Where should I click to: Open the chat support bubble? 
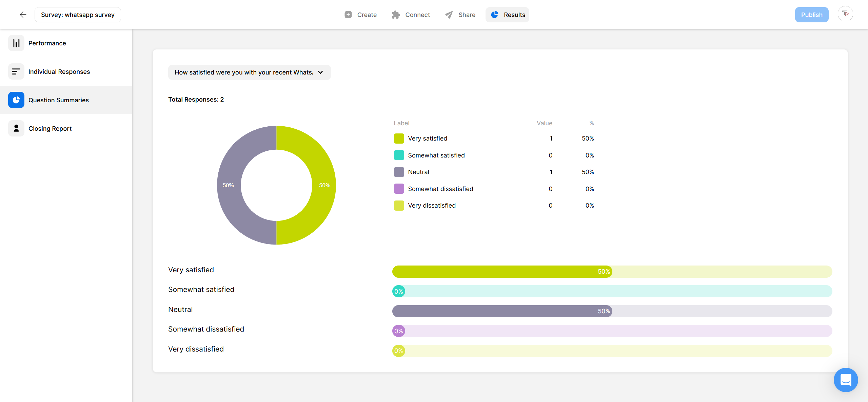coord(846,380)
